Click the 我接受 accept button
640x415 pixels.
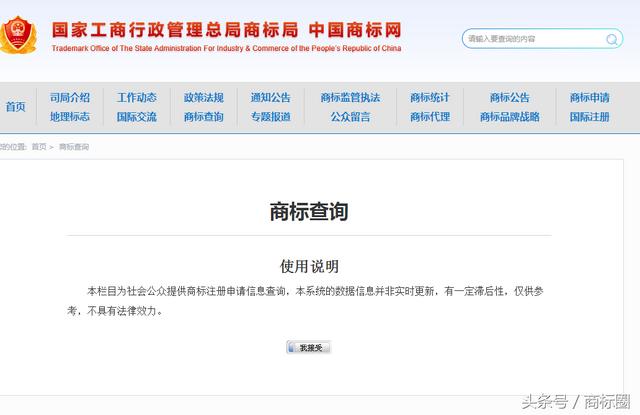point(309,347)
